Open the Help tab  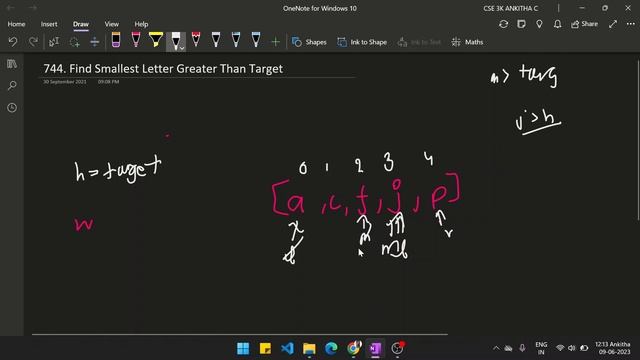point(141,24)
